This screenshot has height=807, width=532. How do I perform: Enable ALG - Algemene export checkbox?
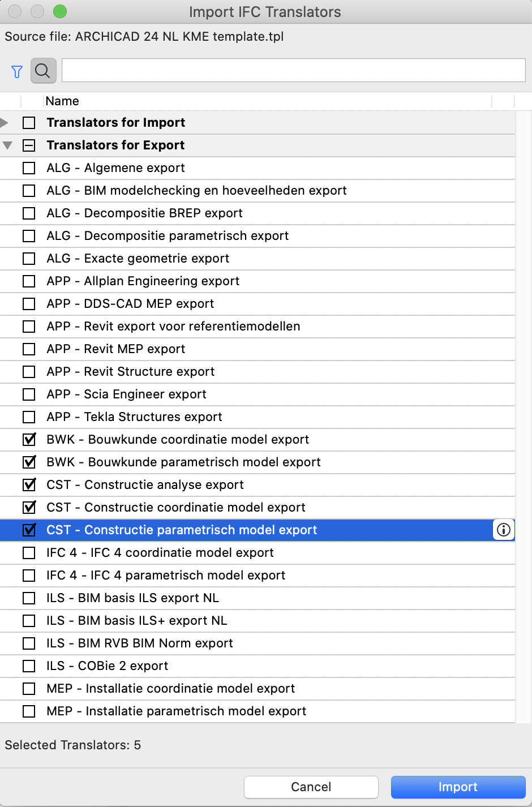click(29, 168)
